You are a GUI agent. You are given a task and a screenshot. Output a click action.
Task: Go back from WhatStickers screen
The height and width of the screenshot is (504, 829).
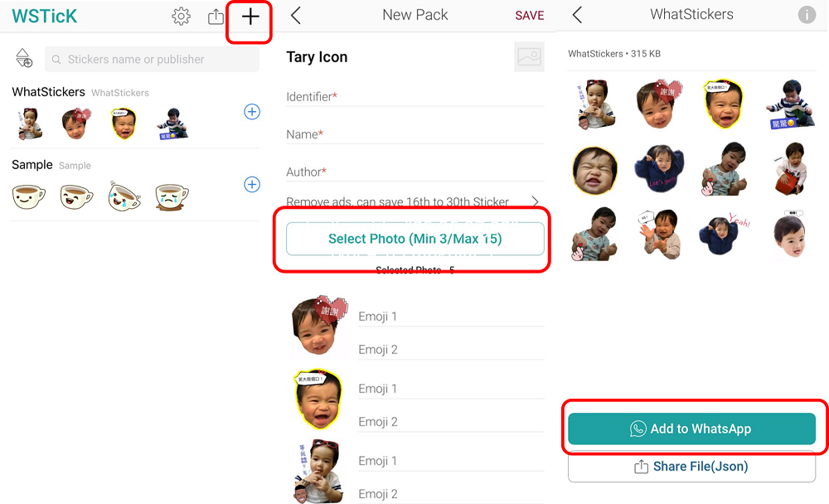pyautogui.click(x=577, y=15)
